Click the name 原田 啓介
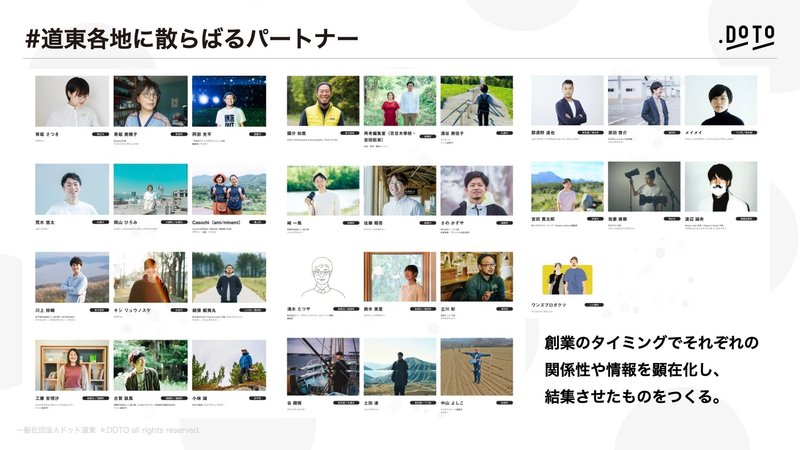 617,133
